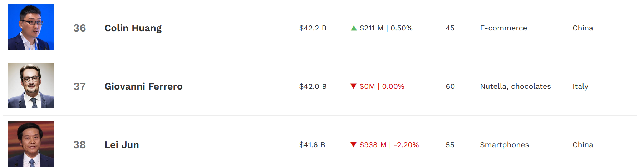Click the green up arrow for Colin Huang

tap(354, 28)
